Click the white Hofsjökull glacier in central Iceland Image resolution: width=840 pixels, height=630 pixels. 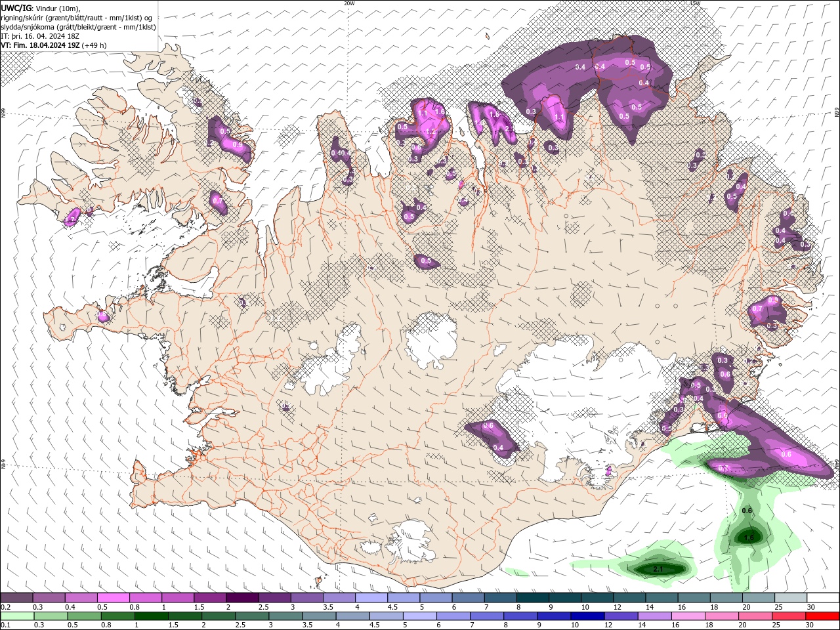tap(431, 341)
